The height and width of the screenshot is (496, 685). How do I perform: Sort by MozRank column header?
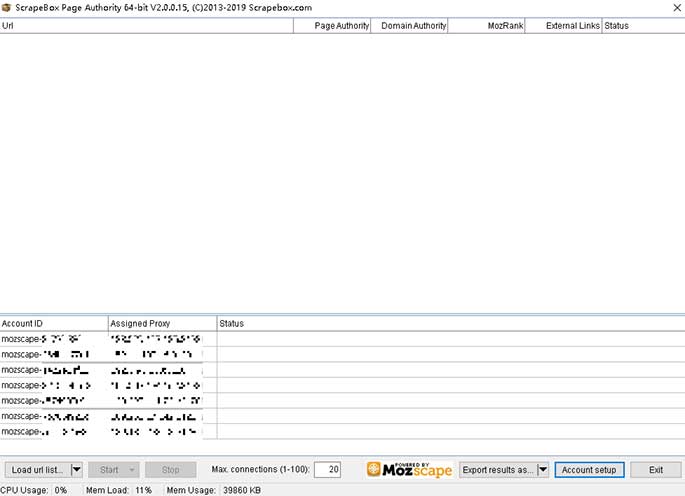pos(487,26)
